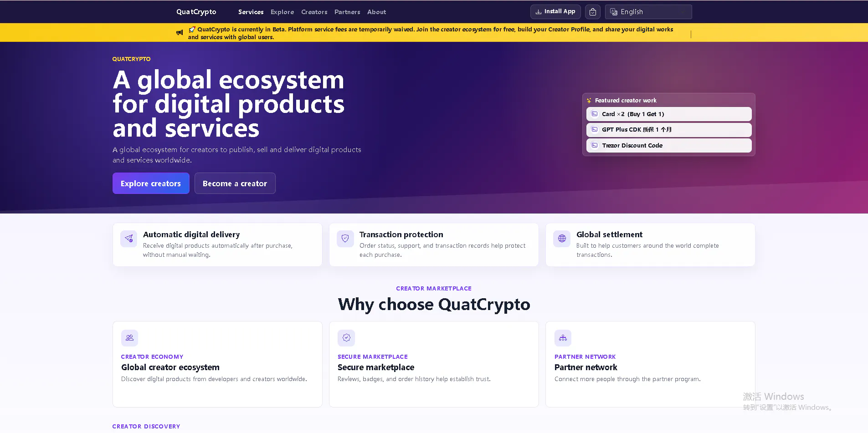Click the image icon next to GPT Plus CDK
The height and width of the screenshot is (433, 868).
[595, 129]
